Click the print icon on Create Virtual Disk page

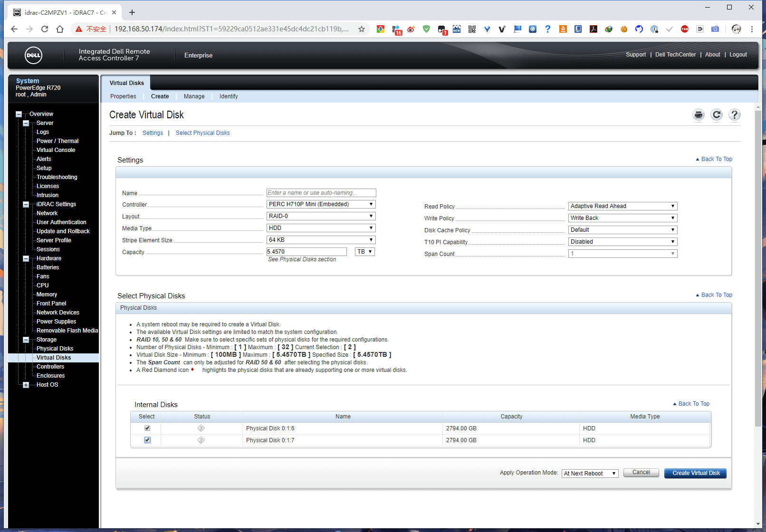[698, 114]
